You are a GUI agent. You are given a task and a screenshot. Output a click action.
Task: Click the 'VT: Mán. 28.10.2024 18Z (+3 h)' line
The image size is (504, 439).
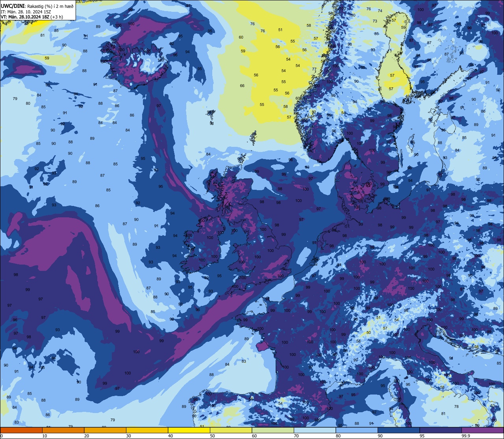32,17
